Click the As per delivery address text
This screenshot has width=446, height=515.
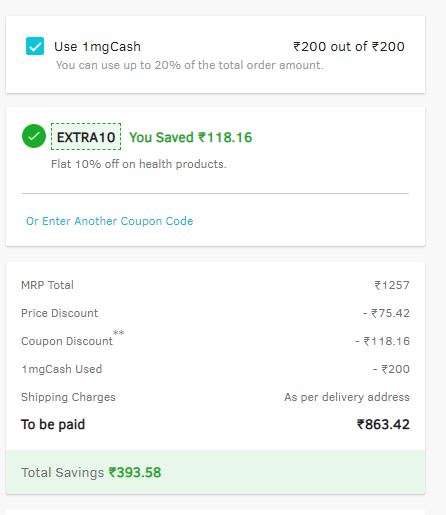pos(347,397)
